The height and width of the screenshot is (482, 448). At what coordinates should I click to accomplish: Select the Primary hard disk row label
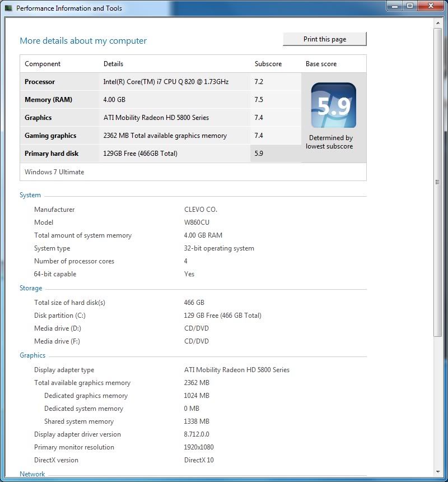[x=52, y=154]
